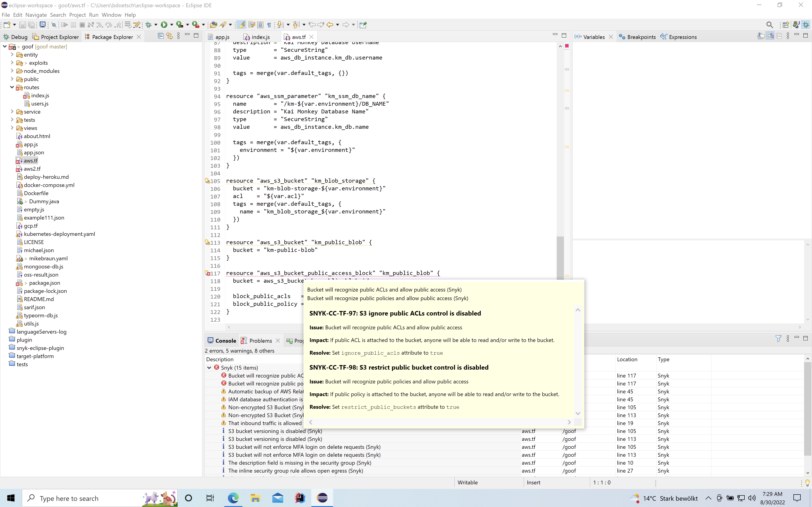Toggle Mark Occurrences highlighter button

(241, 25)
